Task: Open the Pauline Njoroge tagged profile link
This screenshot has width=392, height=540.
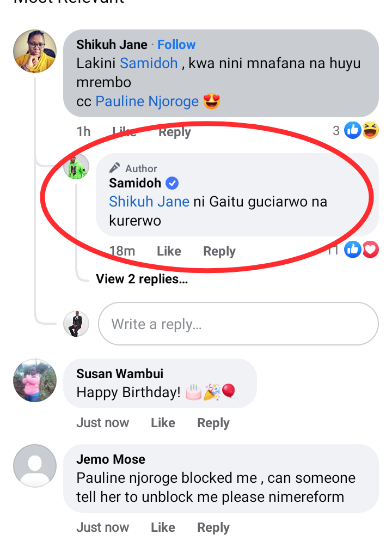Action: 147,101
